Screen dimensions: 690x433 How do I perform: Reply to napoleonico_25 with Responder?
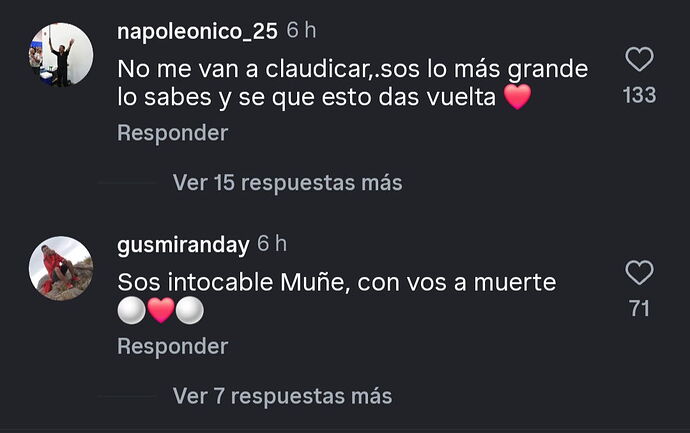pos(172,133)
